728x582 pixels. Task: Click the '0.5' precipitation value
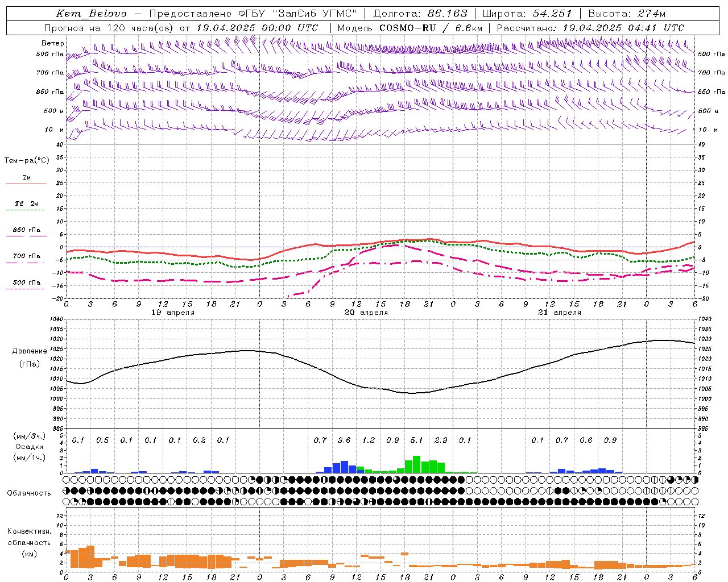coord(102,440)
